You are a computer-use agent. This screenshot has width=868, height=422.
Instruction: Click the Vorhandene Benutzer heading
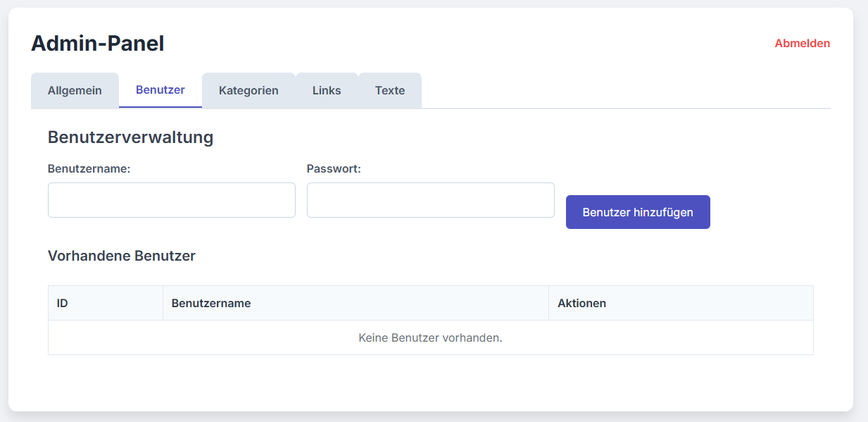pyautogui.click(x=121, y=256)
